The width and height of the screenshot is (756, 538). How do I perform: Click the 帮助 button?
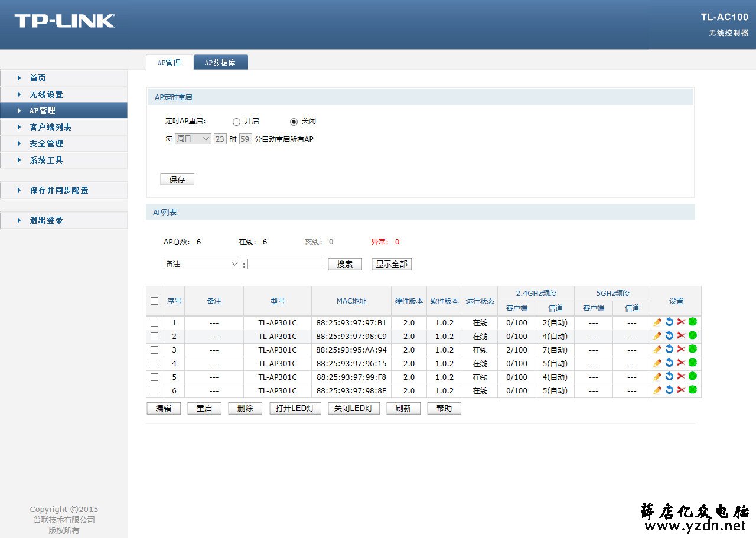[444, 408]
